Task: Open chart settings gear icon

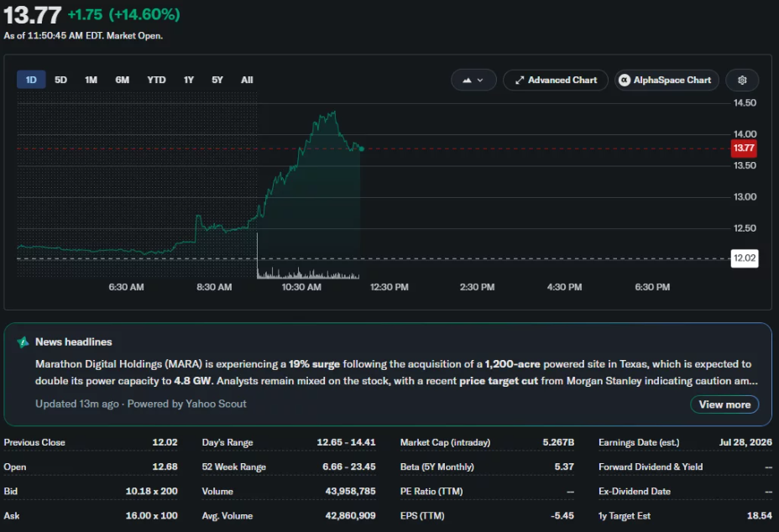Action: point(742,80)
